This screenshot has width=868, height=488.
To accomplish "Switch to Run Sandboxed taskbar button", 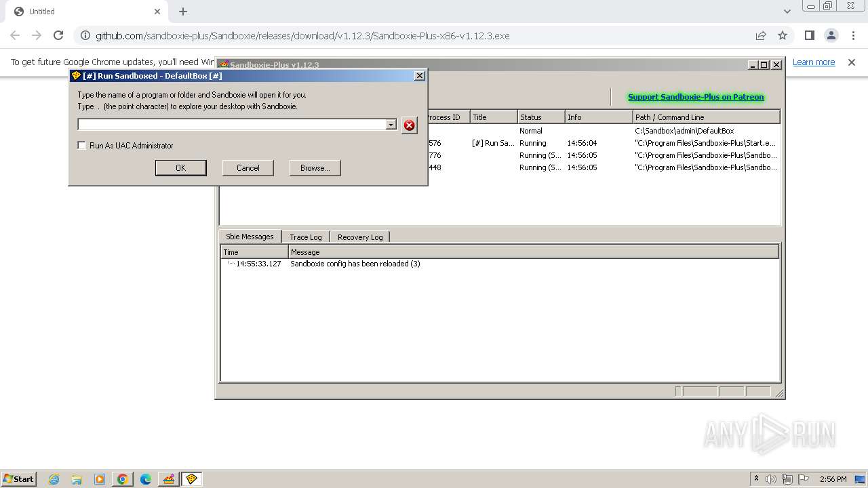I will 191,479.
